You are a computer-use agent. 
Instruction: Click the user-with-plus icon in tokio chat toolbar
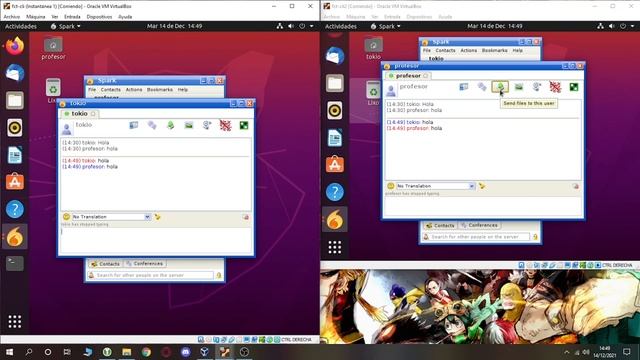pos(207,125)
